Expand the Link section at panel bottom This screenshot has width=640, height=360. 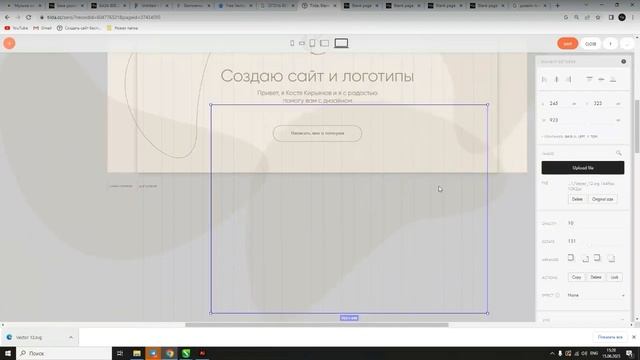pos(582,320)
